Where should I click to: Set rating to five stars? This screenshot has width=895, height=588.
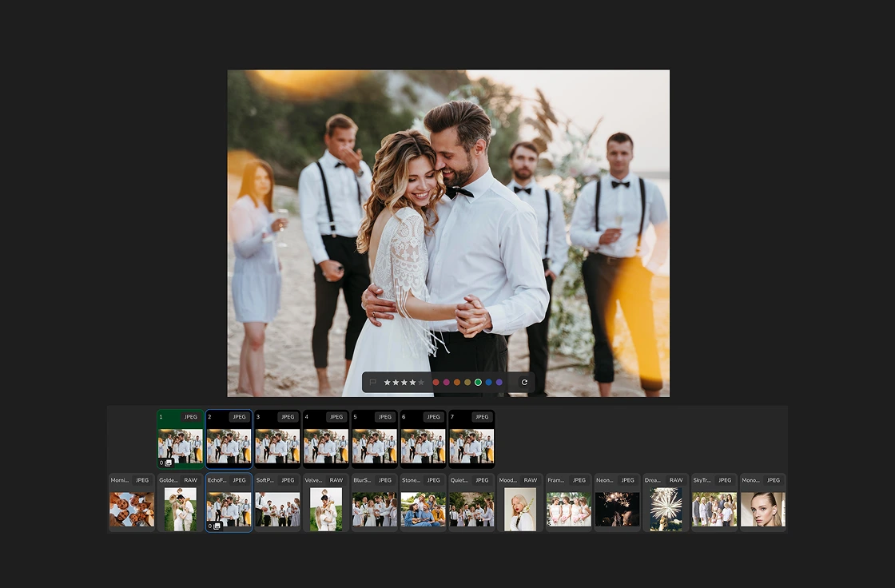pos(421,383)
